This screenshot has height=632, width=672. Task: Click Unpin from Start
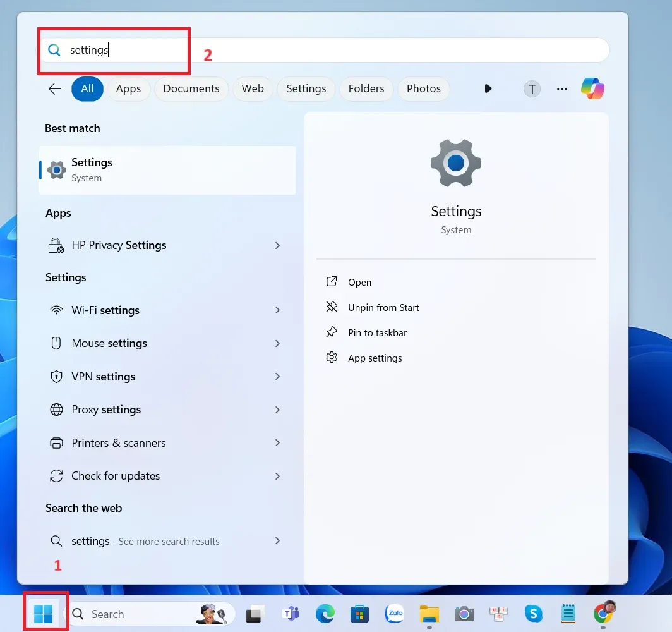pyautogui.click(x=383, y=307)
